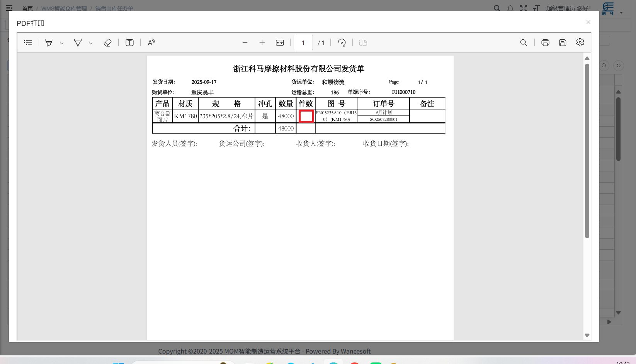Zoom in with the plus button
The height and width of the screenshot is (364, 636).
tap(262, 42)
